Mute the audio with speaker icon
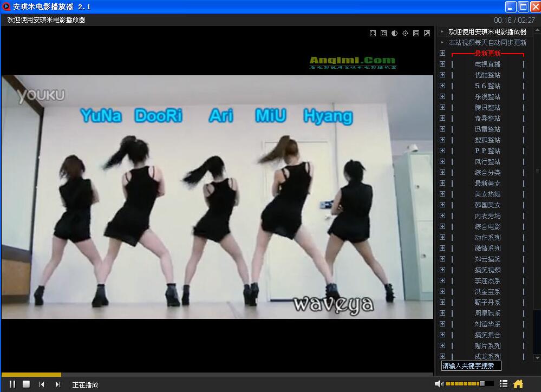 439,384
